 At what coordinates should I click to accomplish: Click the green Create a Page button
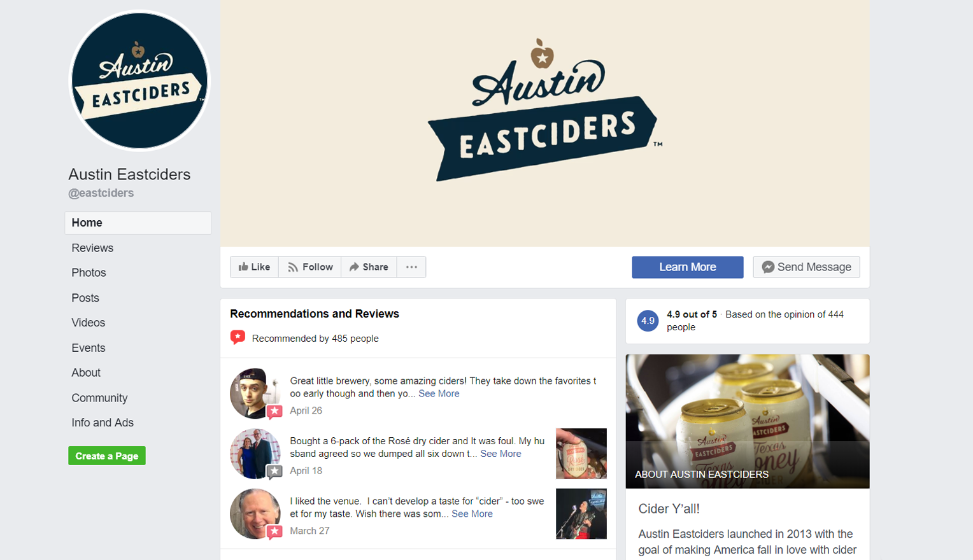coord(107,456)
